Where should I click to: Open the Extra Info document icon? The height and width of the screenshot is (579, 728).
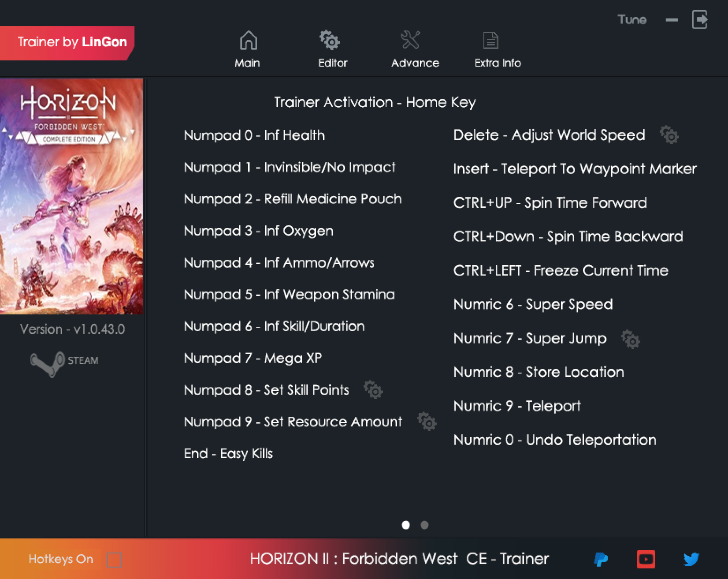click(490, 41)
